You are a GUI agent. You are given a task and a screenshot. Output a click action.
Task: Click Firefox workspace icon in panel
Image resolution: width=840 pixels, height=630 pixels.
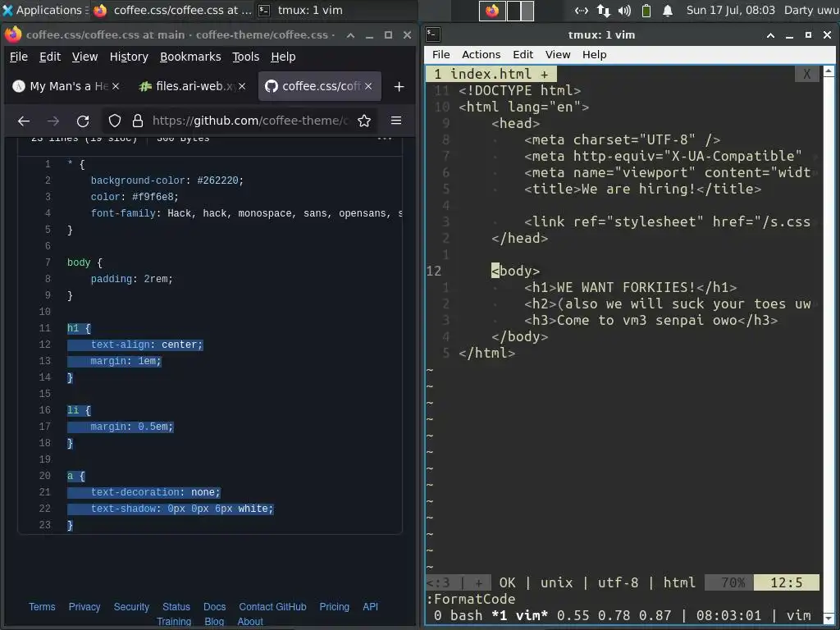coord(492,10)
